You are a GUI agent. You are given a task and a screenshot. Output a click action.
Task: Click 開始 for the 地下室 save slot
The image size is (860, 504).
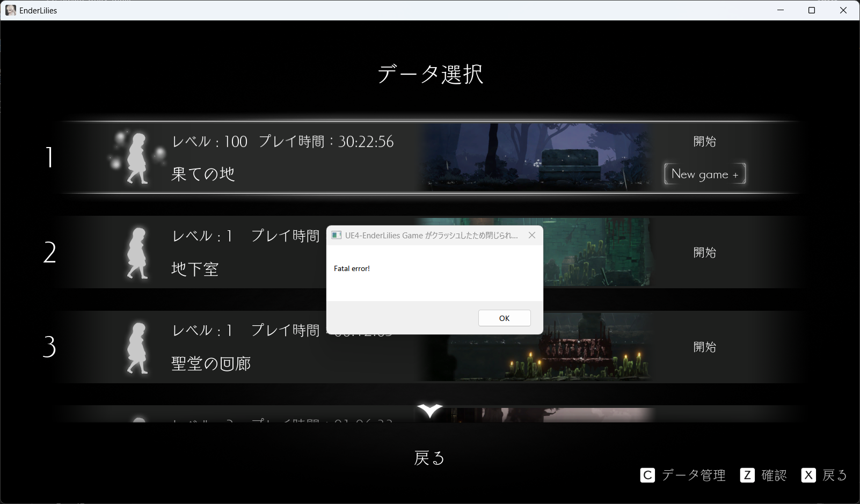pos(704,253)
